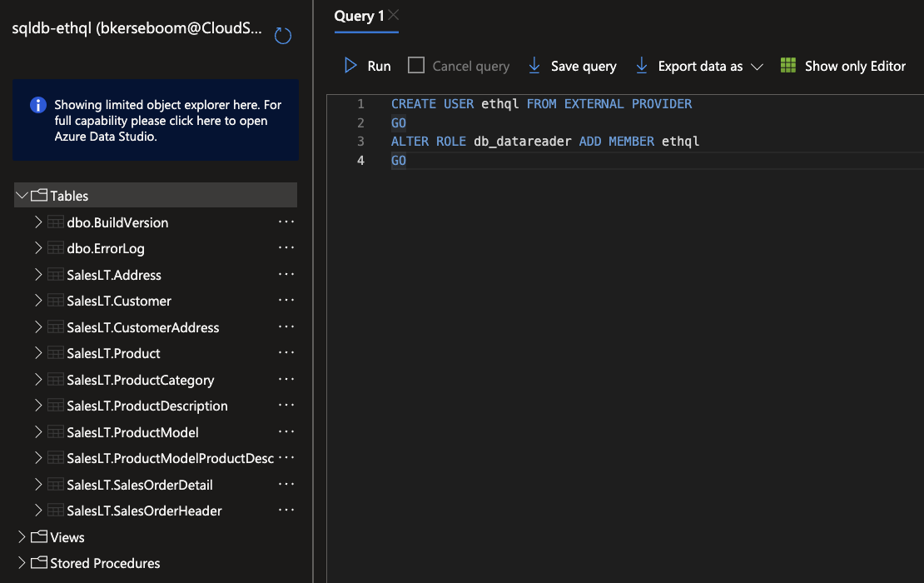Switch to the Query 1 tab
Screen dimensions: 924x583
click(x=359, y=17)
